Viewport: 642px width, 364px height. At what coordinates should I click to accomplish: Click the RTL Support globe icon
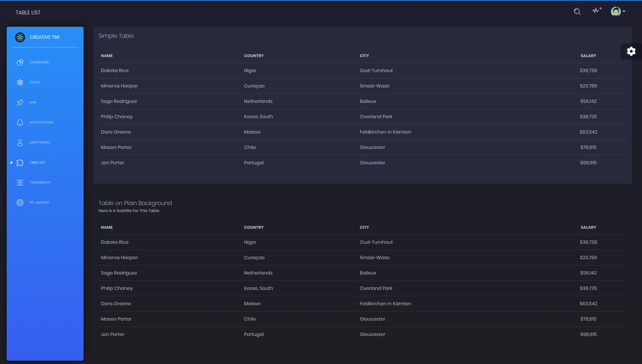(x=20, y=203)
